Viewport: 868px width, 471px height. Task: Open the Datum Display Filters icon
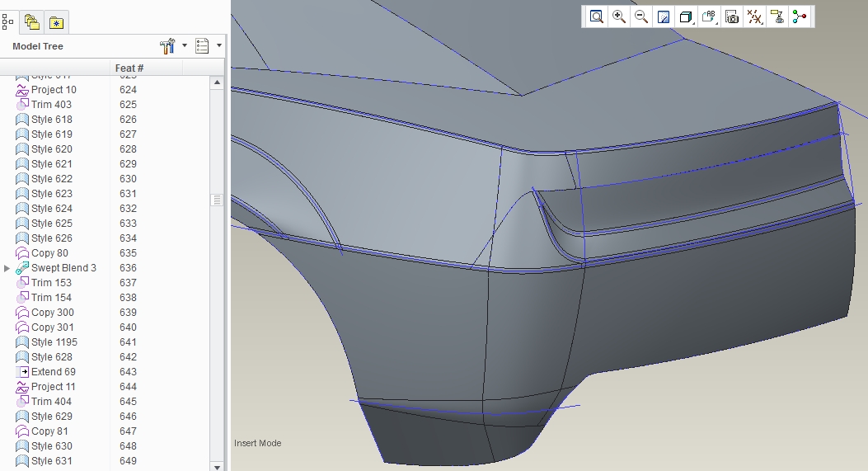tap(754, 16)
